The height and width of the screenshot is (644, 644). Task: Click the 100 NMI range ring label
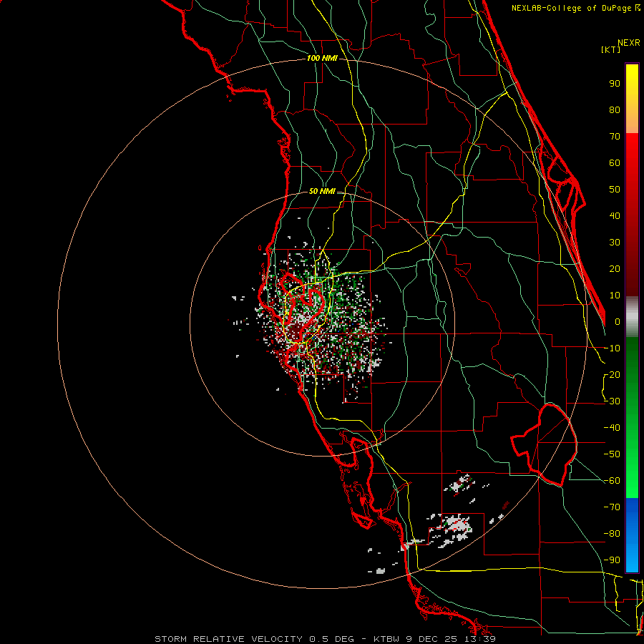pos(322,58)
